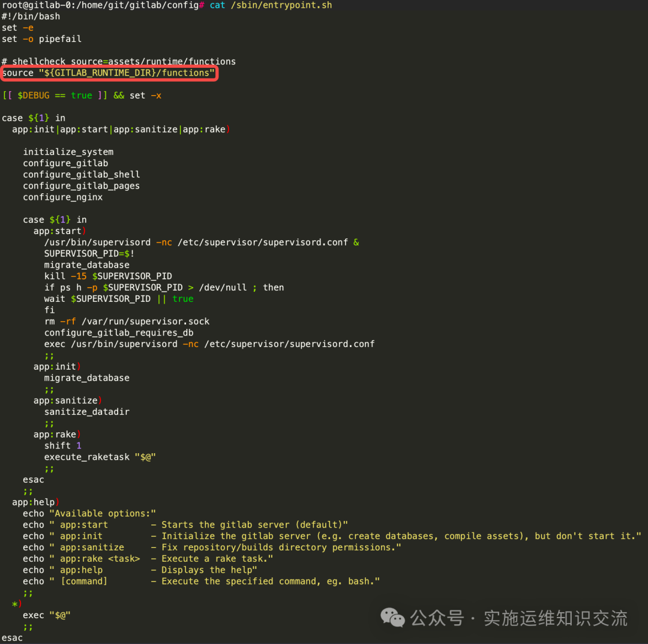The height and width of the screenshot is (644, 648).
Task: Click the 'fi' keyword line
Action: 50,310
